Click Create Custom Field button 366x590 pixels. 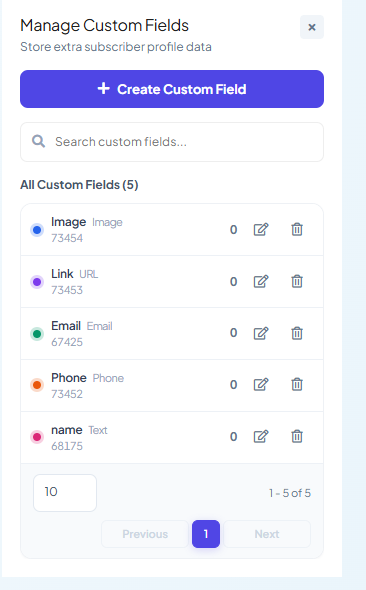pos(172,89)
